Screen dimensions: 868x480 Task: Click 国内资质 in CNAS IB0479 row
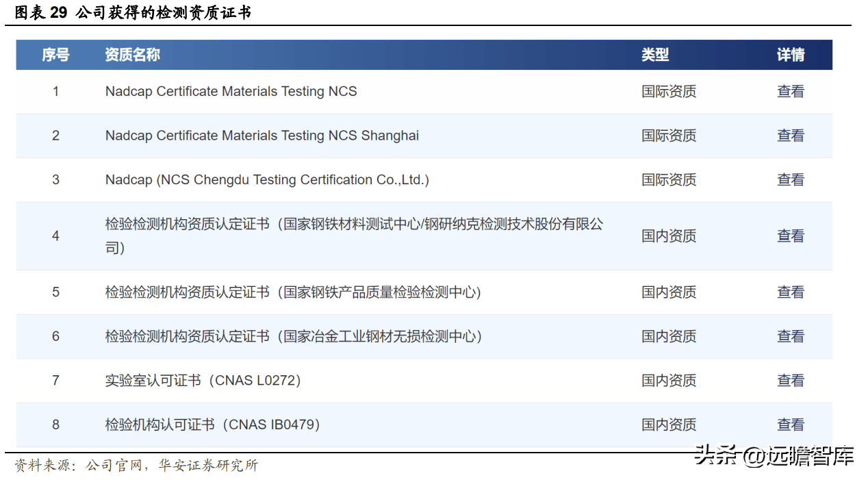(x=669, y=425)
